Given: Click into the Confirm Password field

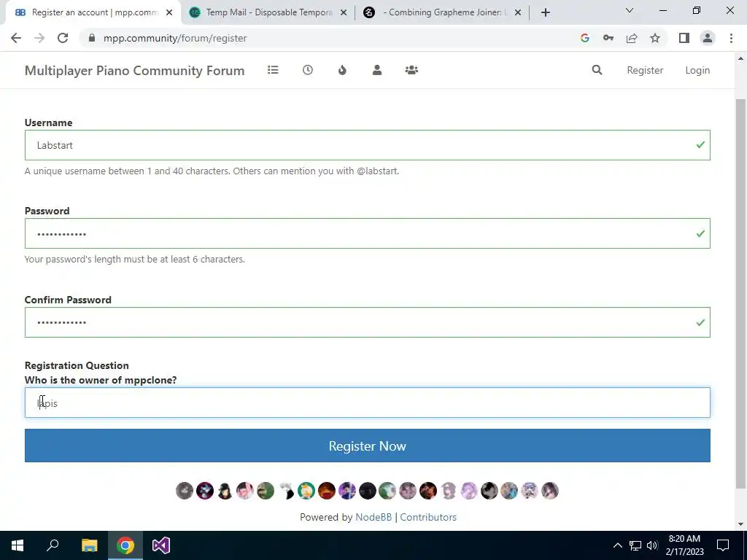Looking at the screenshot, I should [368, 322].
